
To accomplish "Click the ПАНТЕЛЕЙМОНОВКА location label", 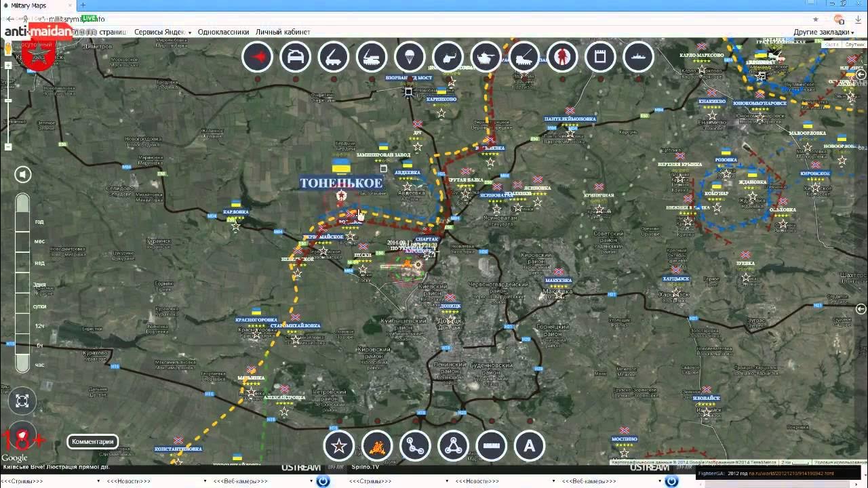I will point(570,119).
